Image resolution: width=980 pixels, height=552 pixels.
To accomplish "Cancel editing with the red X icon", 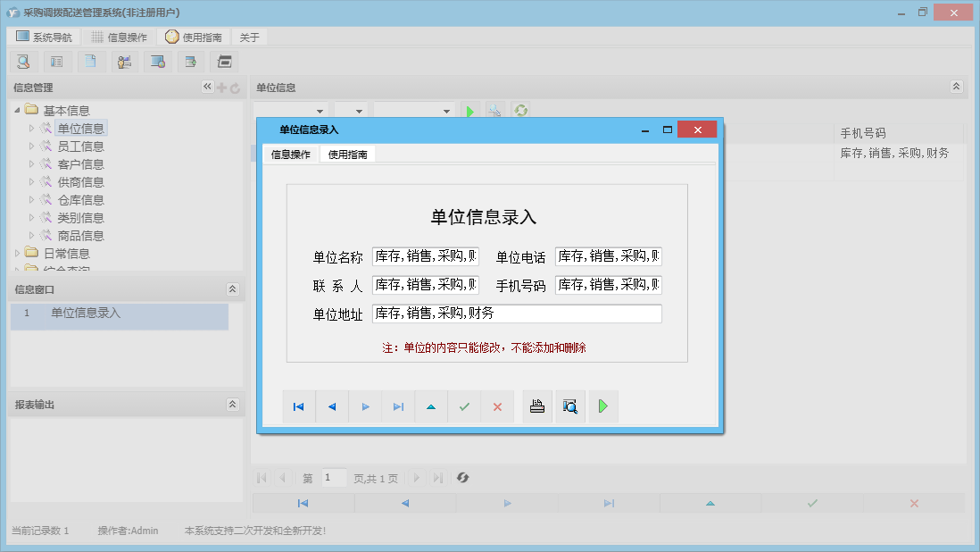I will point(497,406).
